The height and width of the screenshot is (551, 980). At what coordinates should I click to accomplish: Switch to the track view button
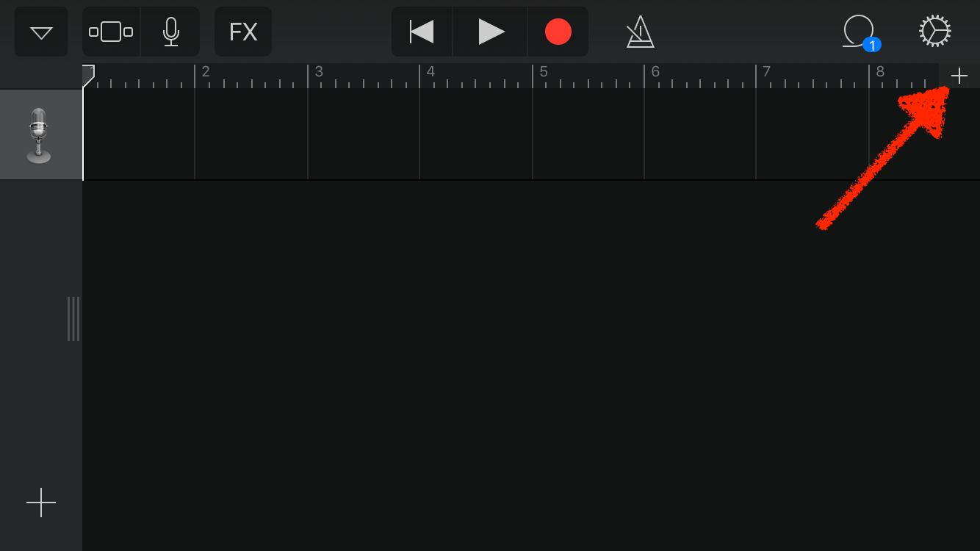(x=111, y=32)
